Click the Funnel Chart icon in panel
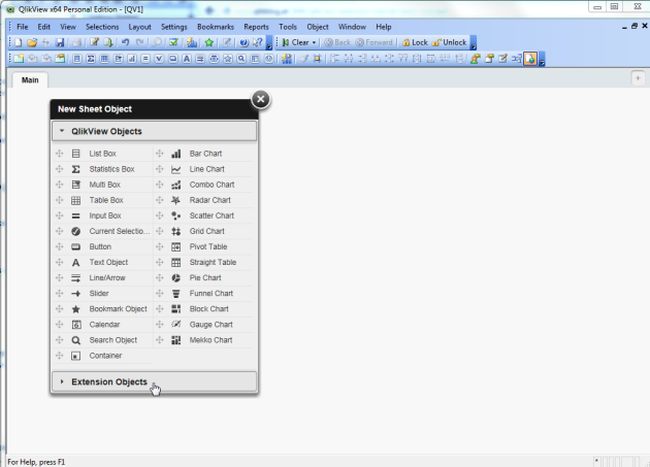 pyautogui.click(x=176, y=293)
